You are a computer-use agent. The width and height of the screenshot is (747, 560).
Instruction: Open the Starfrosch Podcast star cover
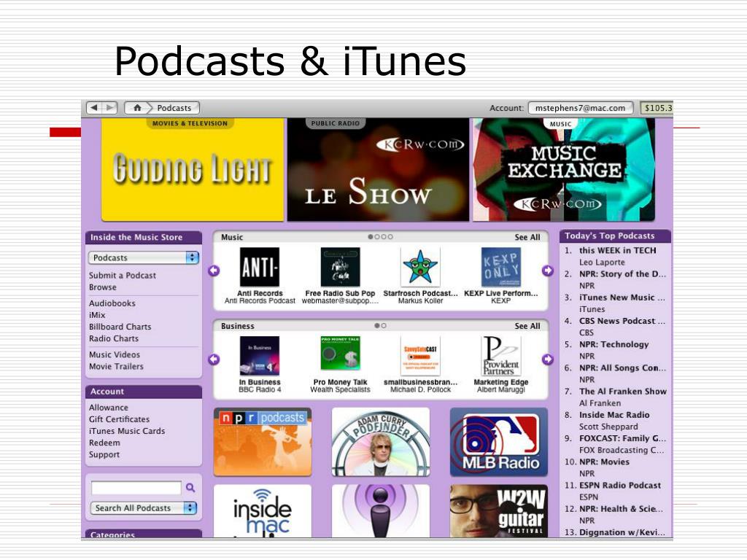click(x=420, y=267)
